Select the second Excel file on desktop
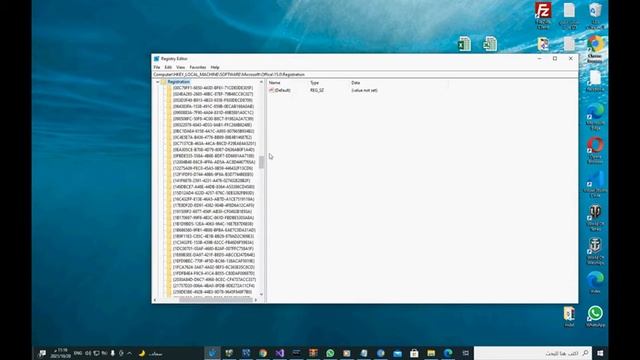This screenshot has width=640, height=360. [x=490, y=44]
